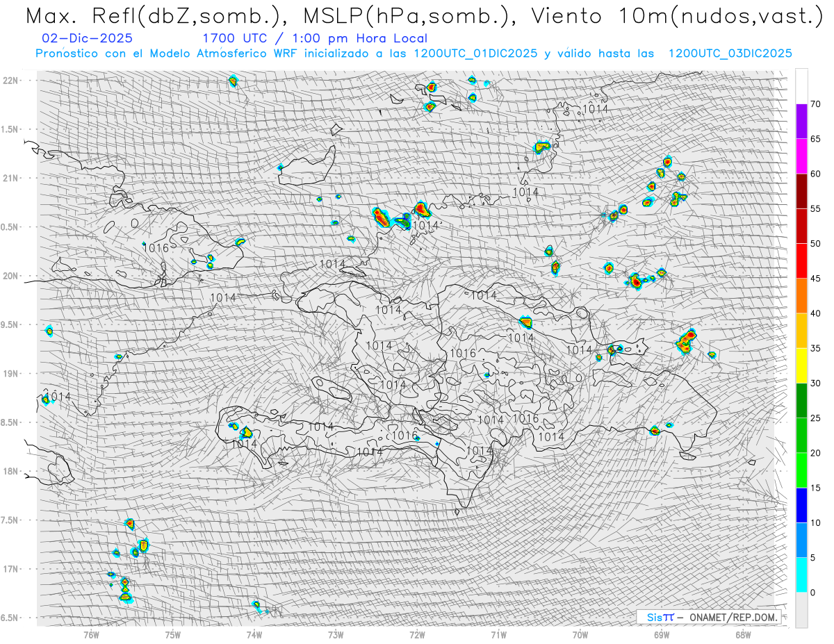Viewport: 834px width, 644px height.
Task: Select the date '02-Dic-2025'
Action: (x=87, y=39)
